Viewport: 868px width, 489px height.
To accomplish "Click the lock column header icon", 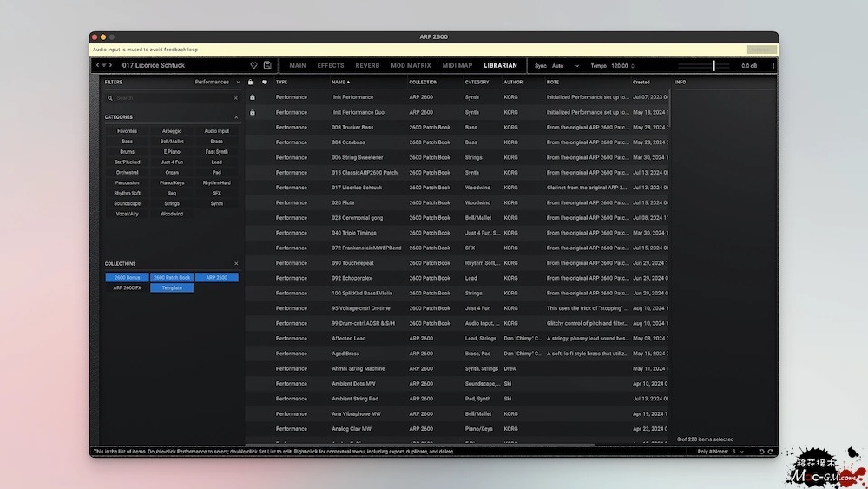I will 250,82.
